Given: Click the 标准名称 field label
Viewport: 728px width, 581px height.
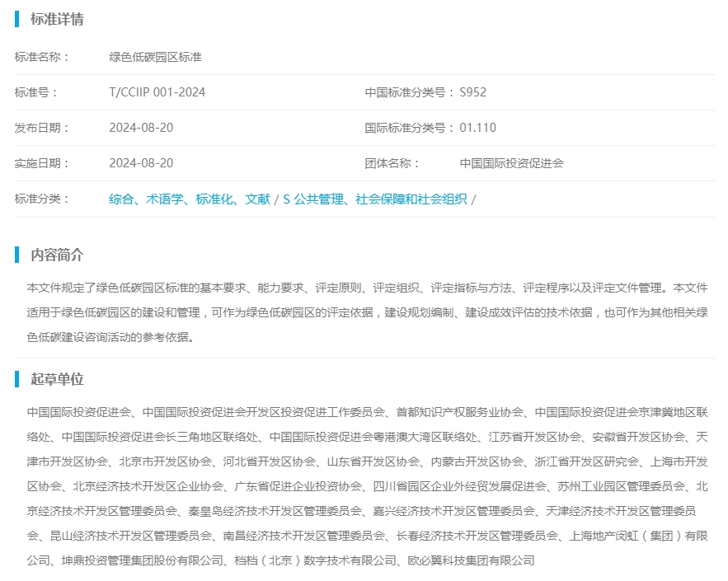Looking at the screenshot, I should tap(42, 57).
